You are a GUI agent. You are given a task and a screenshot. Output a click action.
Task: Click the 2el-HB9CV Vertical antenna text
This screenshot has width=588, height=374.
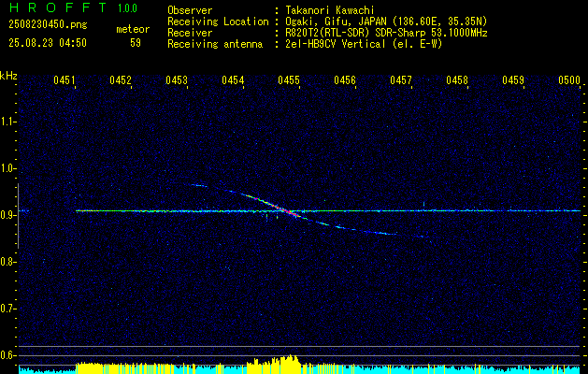(x=364, y=44)
